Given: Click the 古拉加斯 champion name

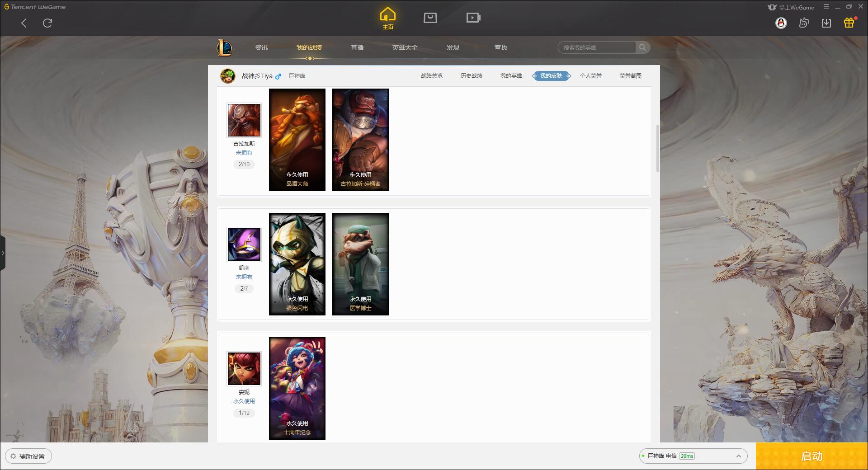Looking at the screenshot, I should pyautogui.click(x=244, y=144).
